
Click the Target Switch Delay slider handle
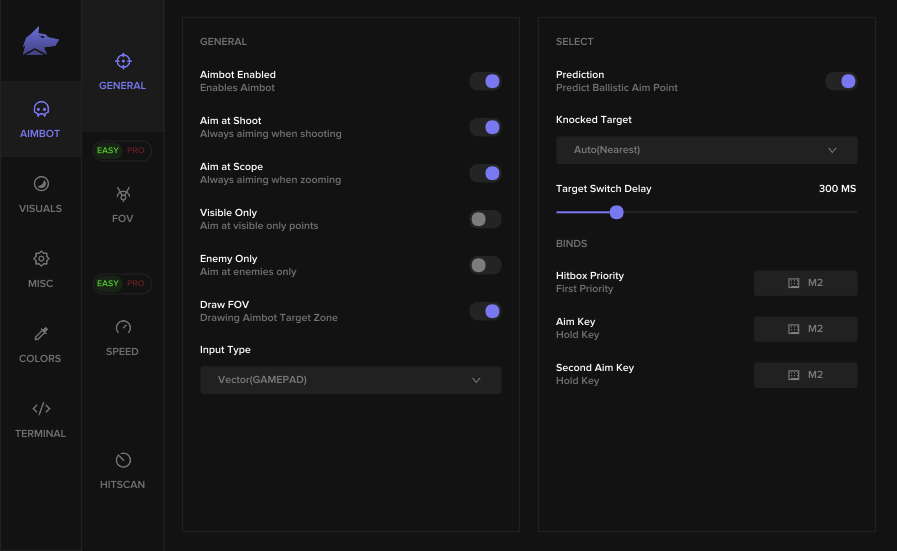[617, 212]
